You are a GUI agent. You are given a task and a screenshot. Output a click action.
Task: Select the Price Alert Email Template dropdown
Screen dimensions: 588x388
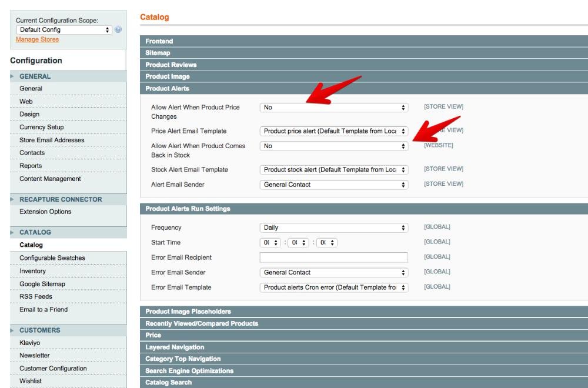pos(333,131)
